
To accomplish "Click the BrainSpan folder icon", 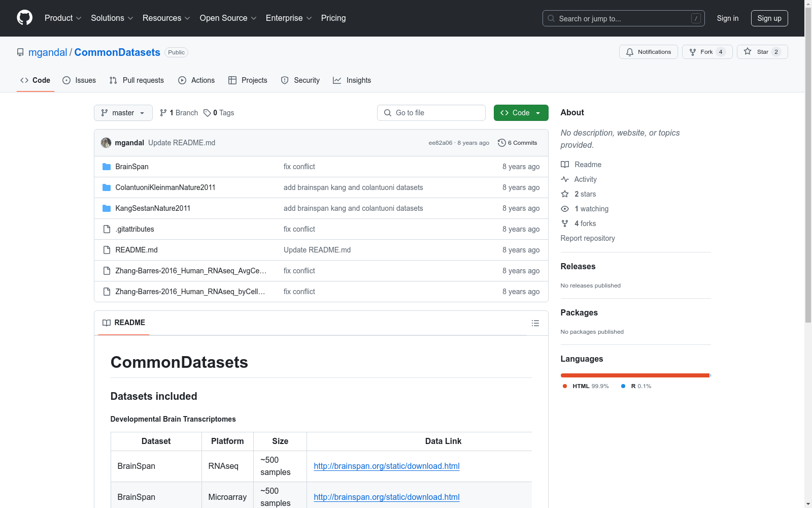I will [107, 167].
